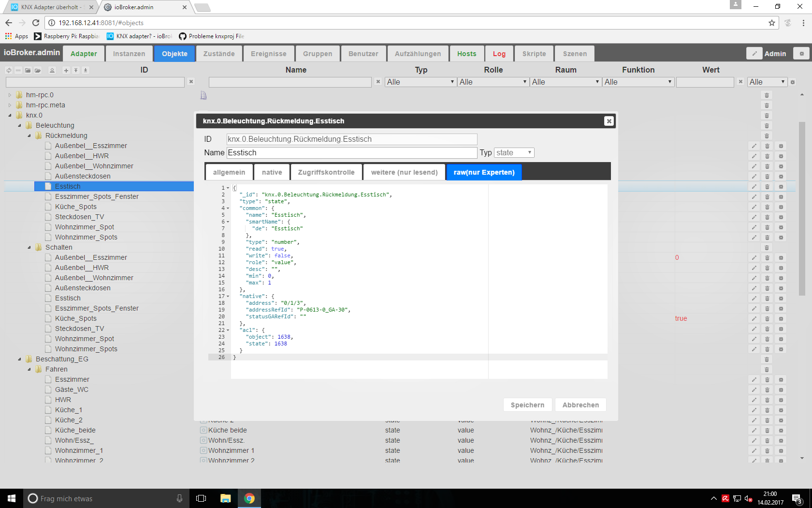Click the pencil edit icon next to Admin
This screenshot has width=812, height=508.
[x=754, y=54]
